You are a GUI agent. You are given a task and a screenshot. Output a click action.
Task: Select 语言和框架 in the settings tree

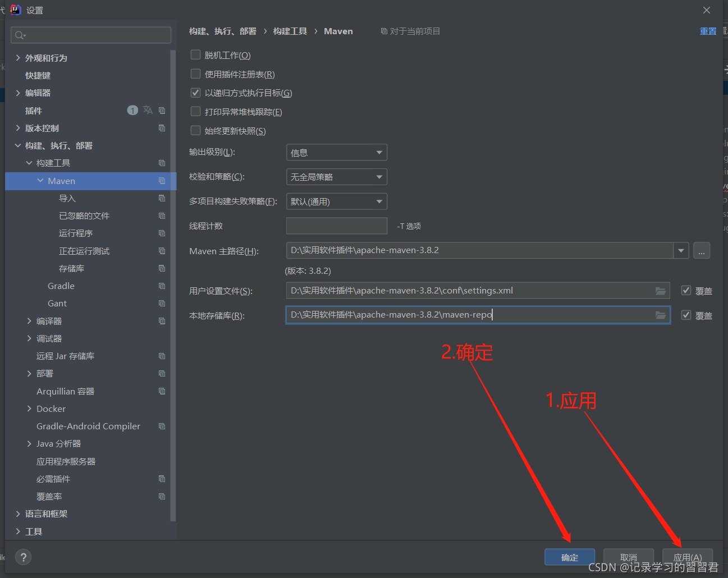pos(46,513)
